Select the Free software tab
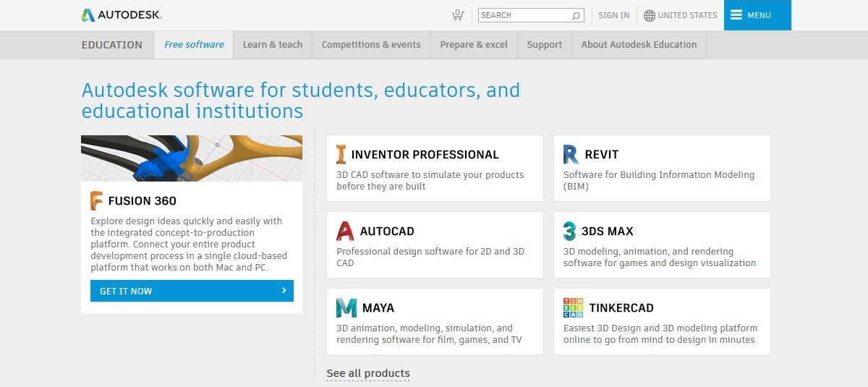Image resolution: width=868 pixels, height=387 pixels. tap(194, 45)
